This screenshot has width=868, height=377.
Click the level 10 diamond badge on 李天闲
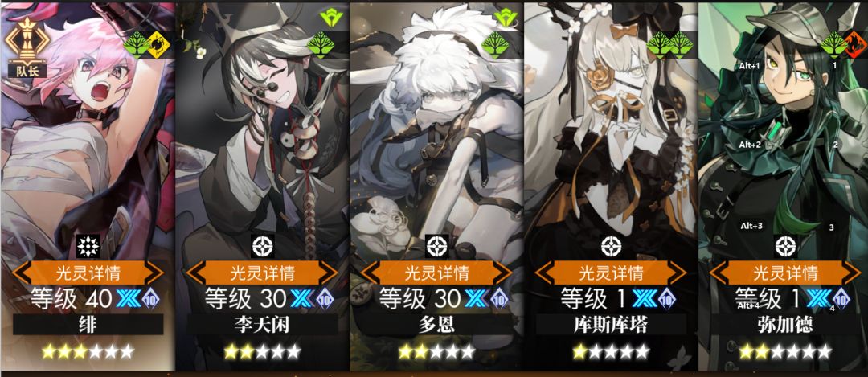(x=325, y=299)
